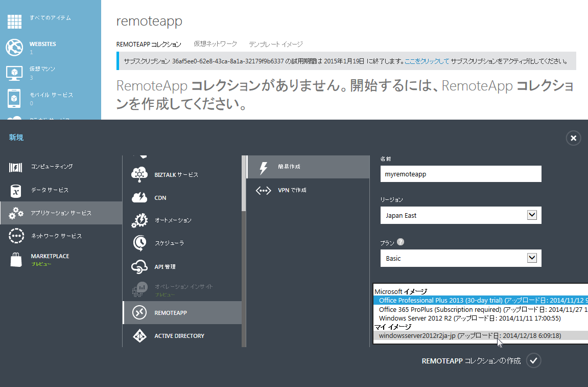Click REMOTEAPP コレクションの作成 to create the collection
This screenshot has width=588, height=387.
[533, 360]
